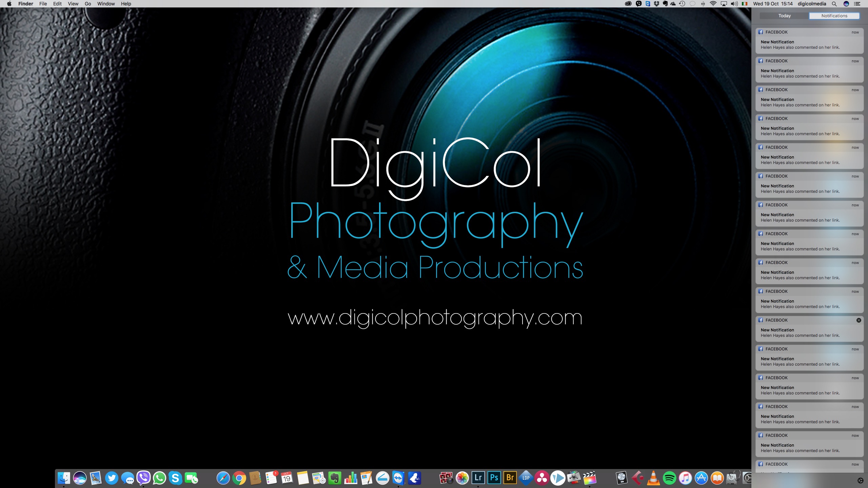Open Adobe Lightroom from the dock

tap(478, 478)
